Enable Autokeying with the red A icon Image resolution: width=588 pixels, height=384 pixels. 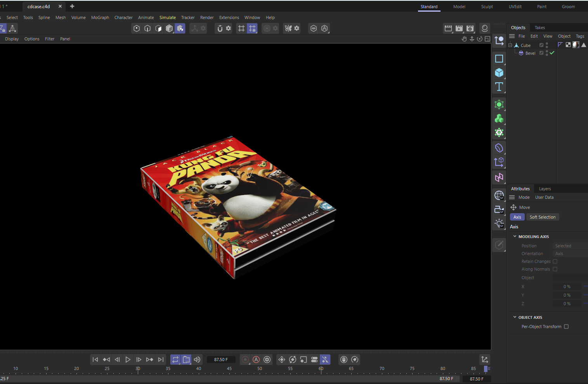[256, 359]
